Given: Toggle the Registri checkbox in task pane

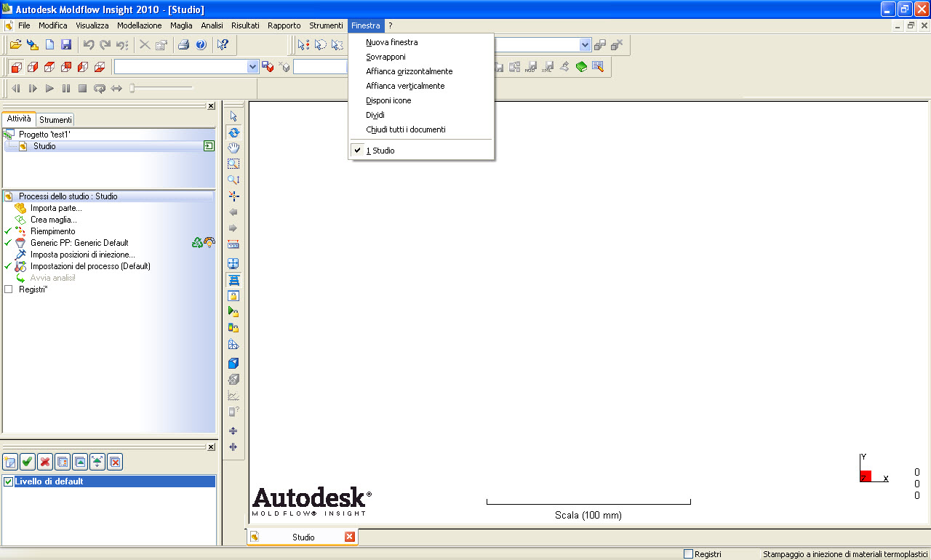Looking at the screenshot, I should tap(9, 289).
